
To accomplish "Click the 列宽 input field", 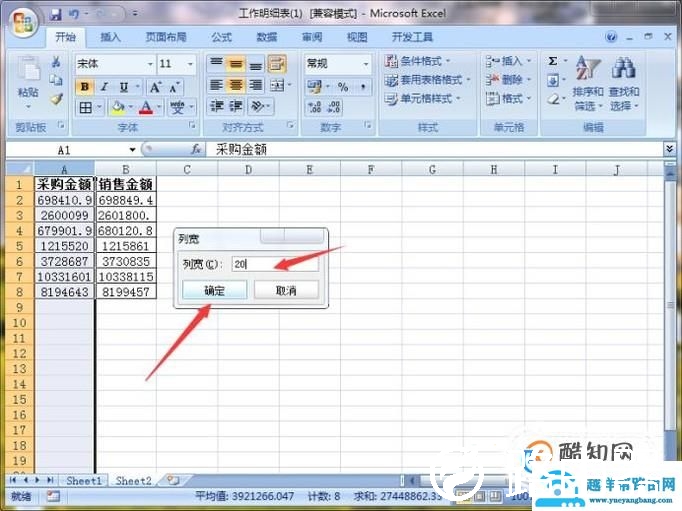I will (275, 264).
